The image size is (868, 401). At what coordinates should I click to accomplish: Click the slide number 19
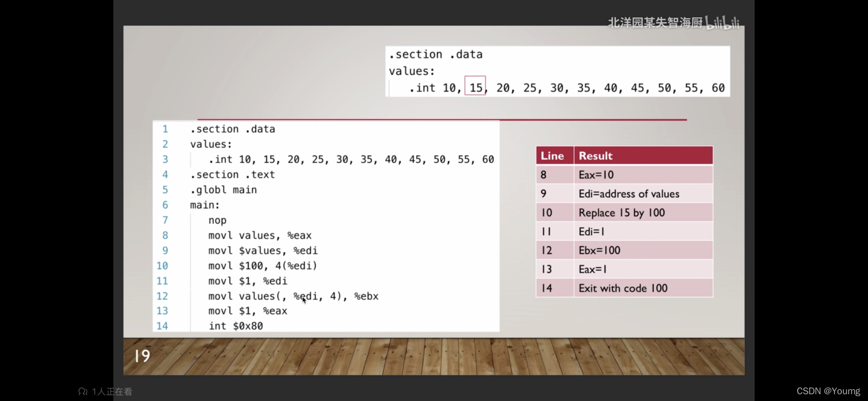pos(142,356)
